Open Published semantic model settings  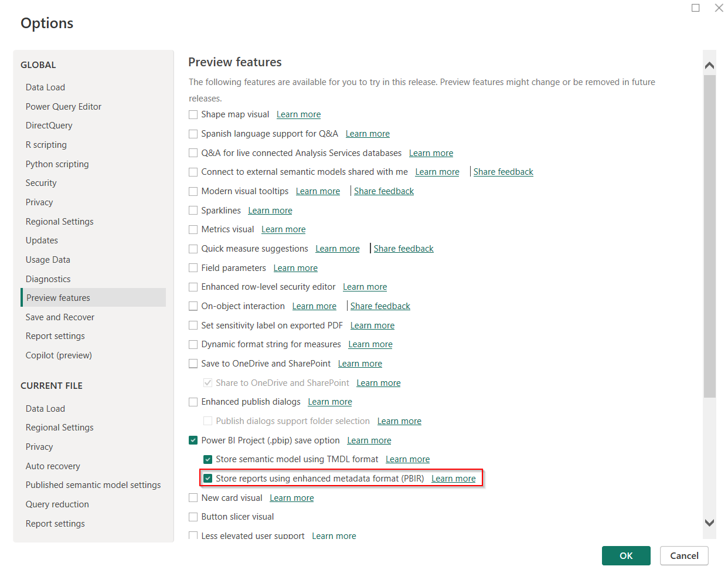(x=93, y=485)
